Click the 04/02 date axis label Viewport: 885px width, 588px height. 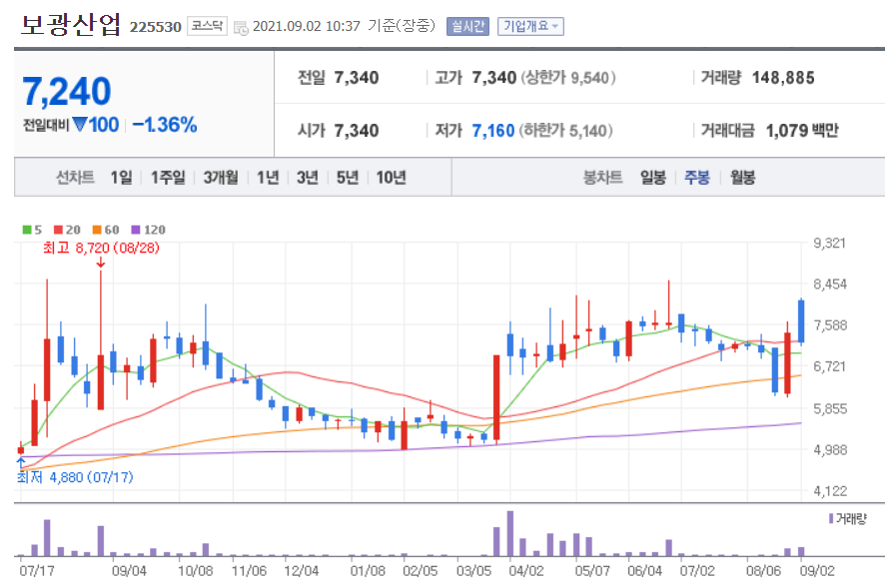click(x=526, y=570)
